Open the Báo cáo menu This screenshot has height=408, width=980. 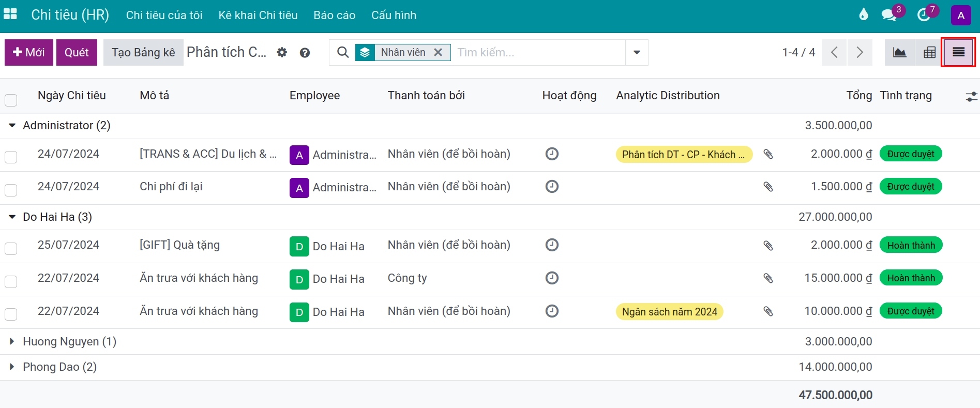pyautogui.click(x=334, y=15)
